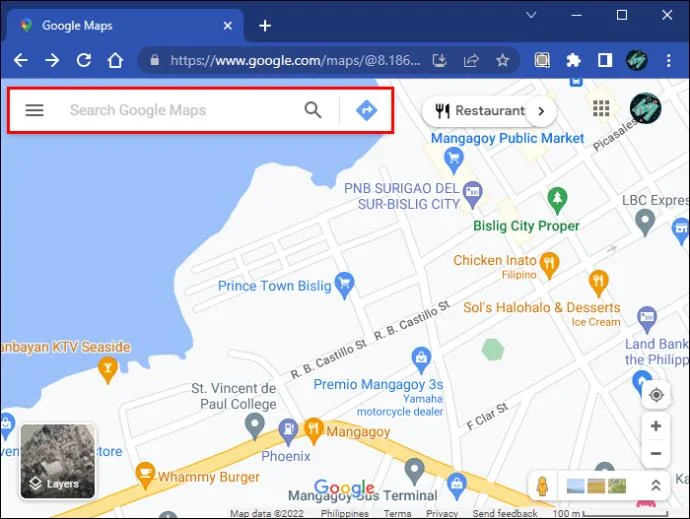Screen dimensions: 690x519
Task: Click the Philippines footer link
Action: click(345, 513)
